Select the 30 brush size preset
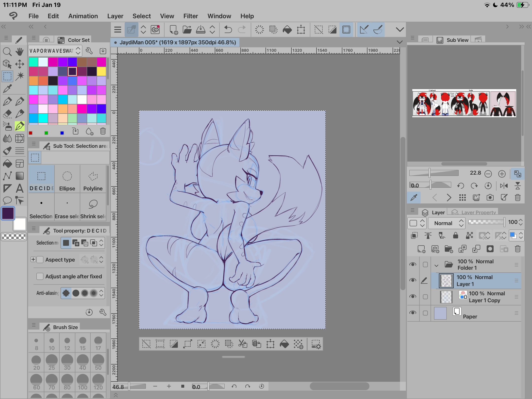 click(67, 362)
